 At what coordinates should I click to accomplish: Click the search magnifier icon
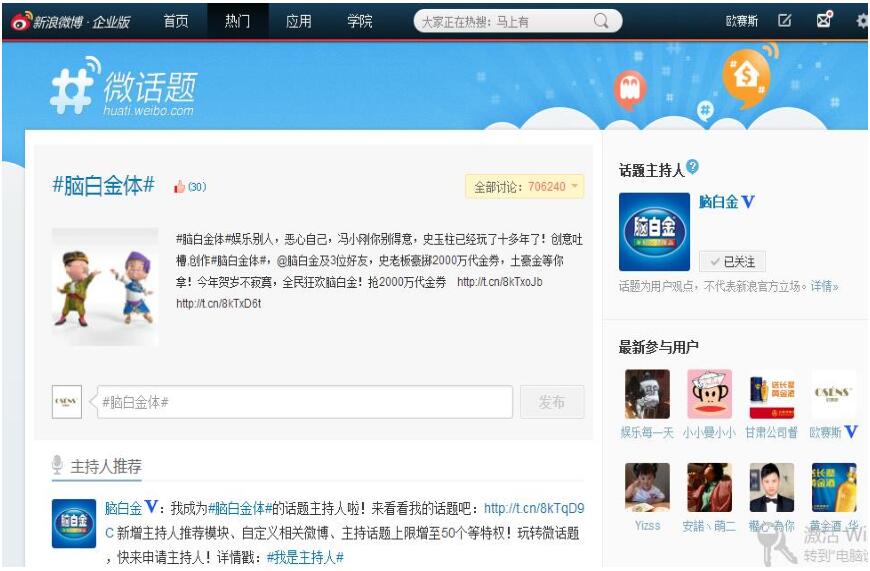click(x=601, y=21)
